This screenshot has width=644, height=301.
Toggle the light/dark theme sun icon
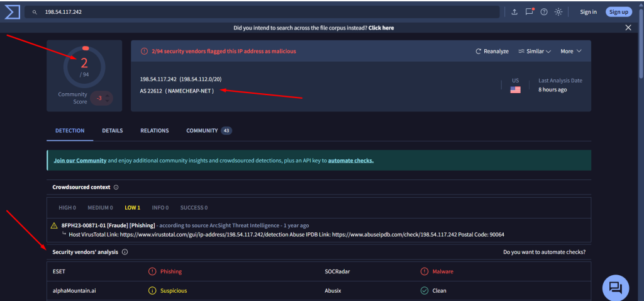point(558,12)
